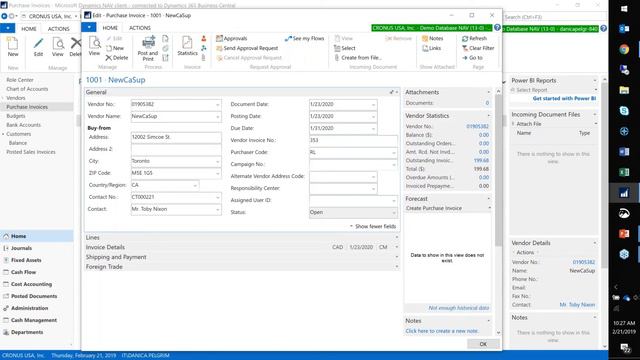640x360 pixels.
Task: Click Go to in Page group
Action: [472, 58]
